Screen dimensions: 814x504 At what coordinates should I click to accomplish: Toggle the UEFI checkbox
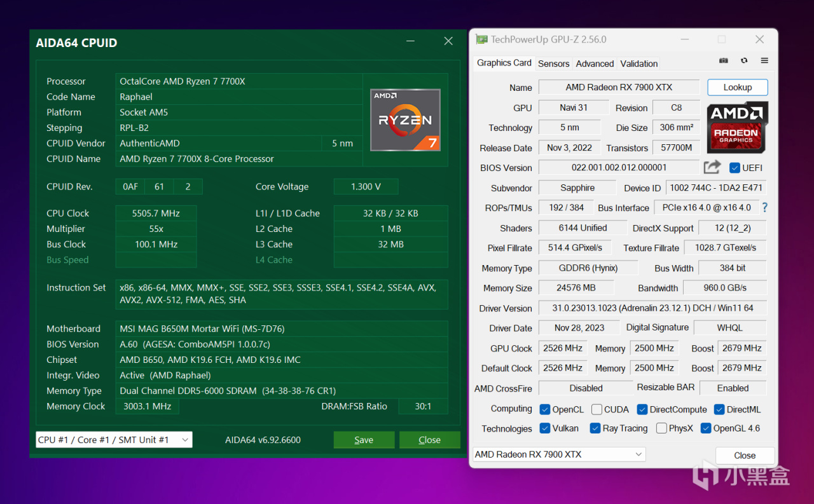[735, 168]
